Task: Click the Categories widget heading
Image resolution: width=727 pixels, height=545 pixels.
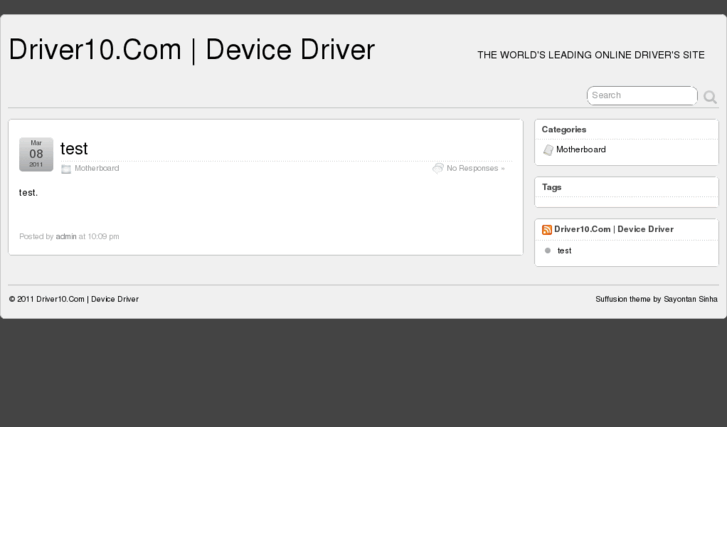Action: click(x=564, y=129)
